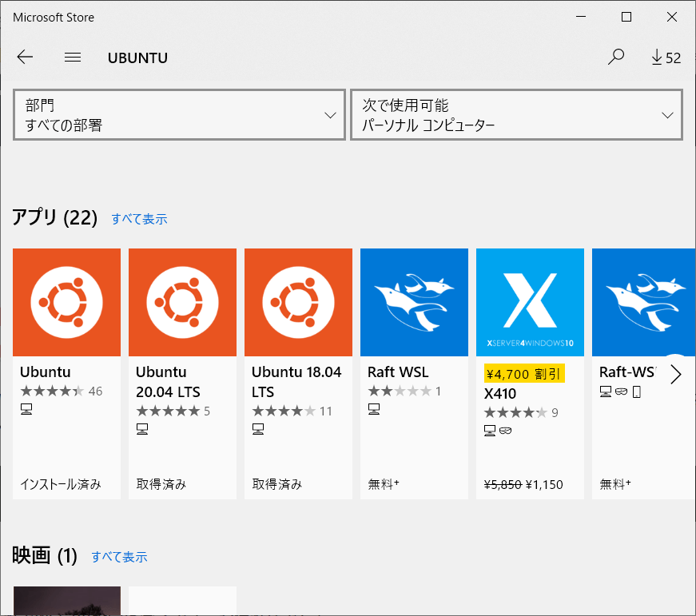The height and width of the screenshot is (616, 696).
Task: Expand the 次で使用可能 device dropdown
Action: click(517, 115)
